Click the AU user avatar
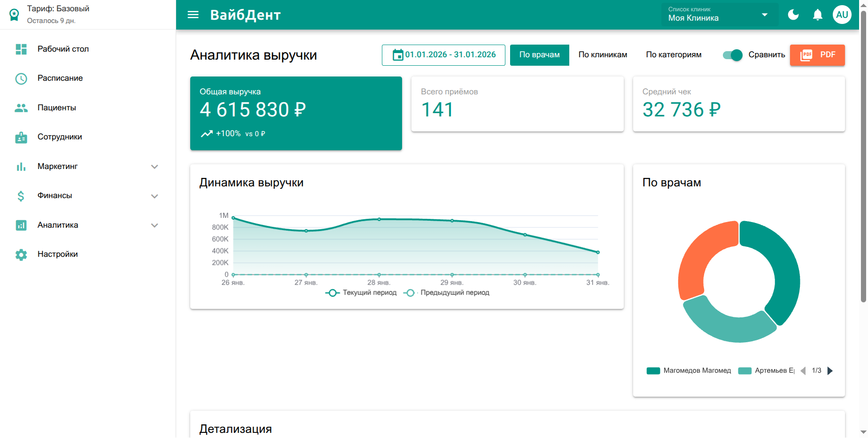The height and width of the screenshot is (438, 868). 842,15
